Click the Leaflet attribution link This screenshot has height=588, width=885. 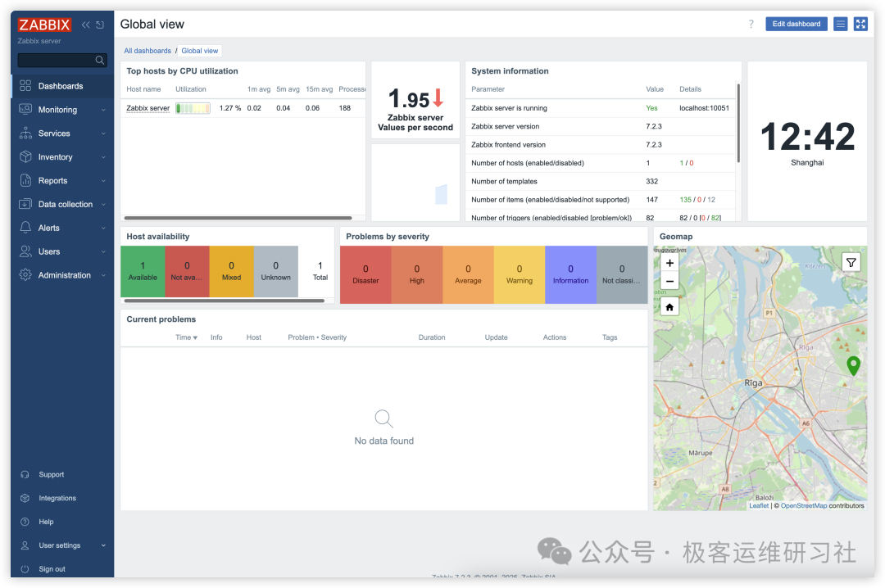(759, 505)
